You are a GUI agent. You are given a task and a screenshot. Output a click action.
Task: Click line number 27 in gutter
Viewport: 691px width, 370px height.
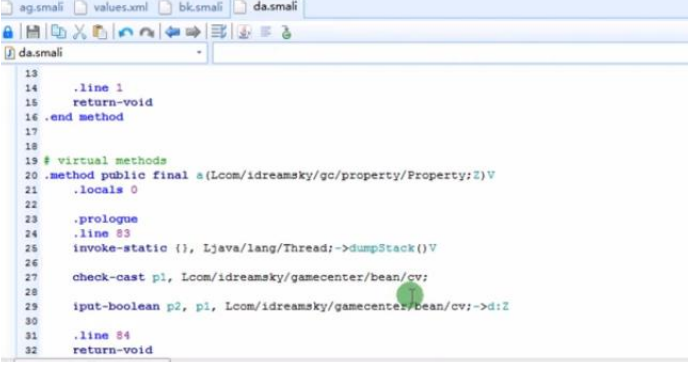pyautogui.click(x=31, y=278)
